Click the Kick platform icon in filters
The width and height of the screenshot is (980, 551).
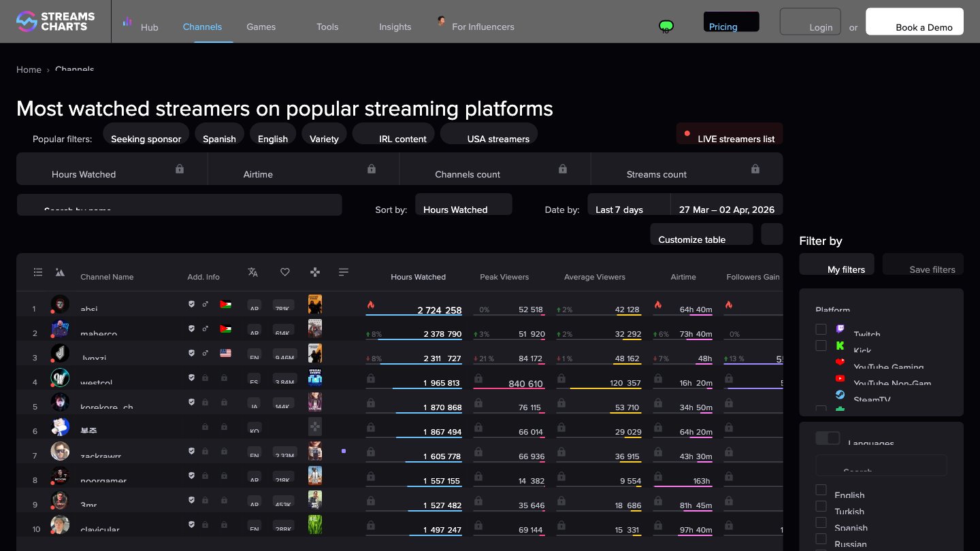pos(840,346)
